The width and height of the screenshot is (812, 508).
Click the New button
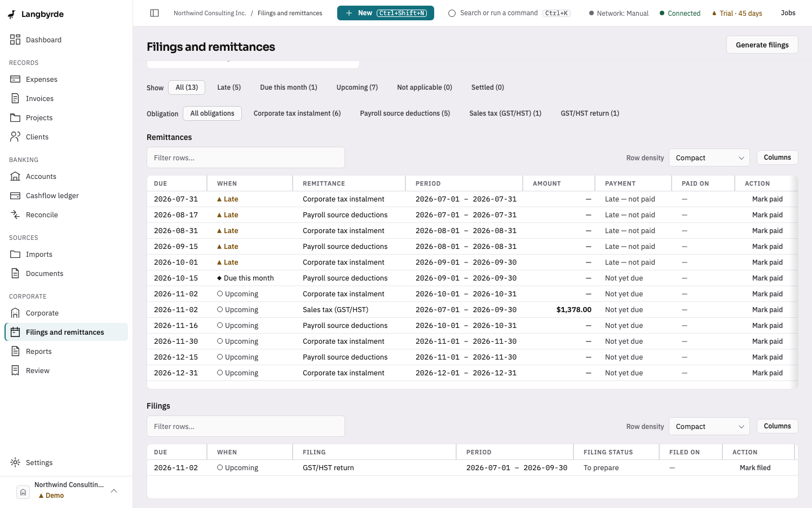coord(386,13)
